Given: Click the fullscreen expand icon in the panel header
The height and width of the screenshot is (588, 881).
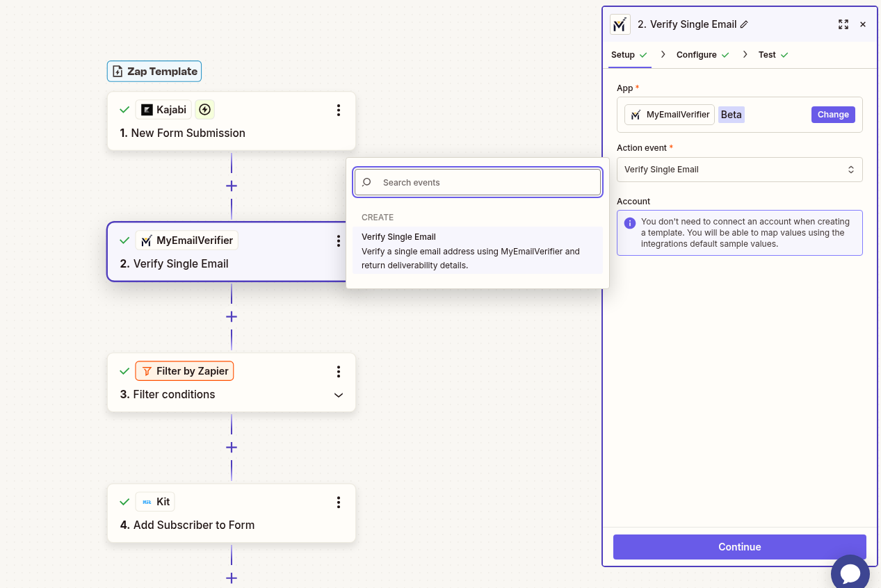Looking at the screenshot, I should pyautogui.click(x=843, y=24).
